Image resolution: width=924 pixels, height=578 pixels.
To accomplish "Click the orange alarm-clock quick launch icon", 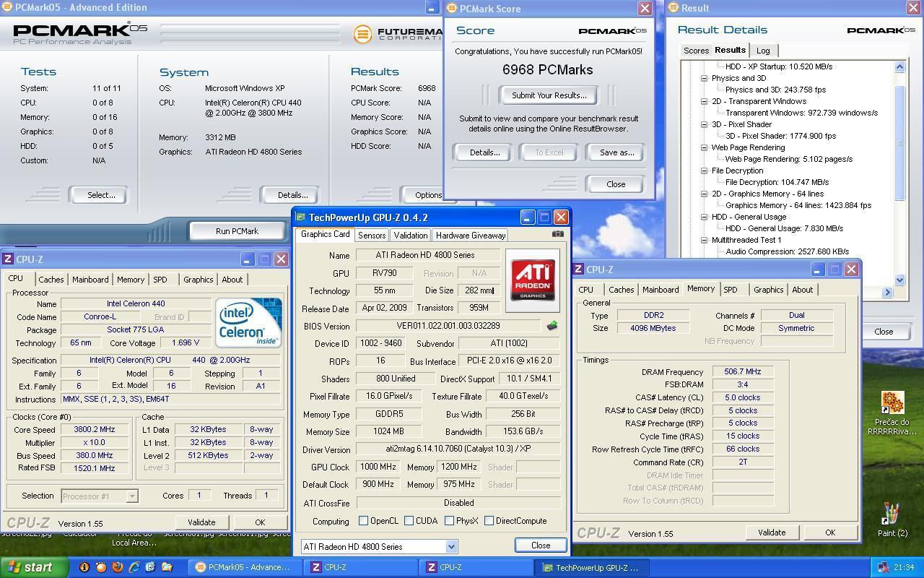I will [100, 567].
